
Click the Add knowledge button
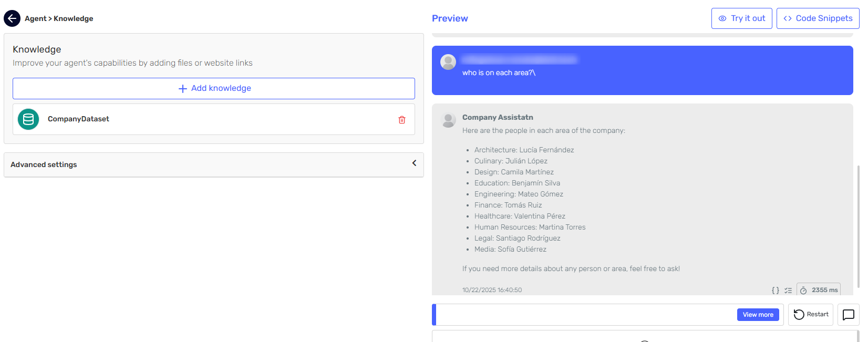coord(214,88)
